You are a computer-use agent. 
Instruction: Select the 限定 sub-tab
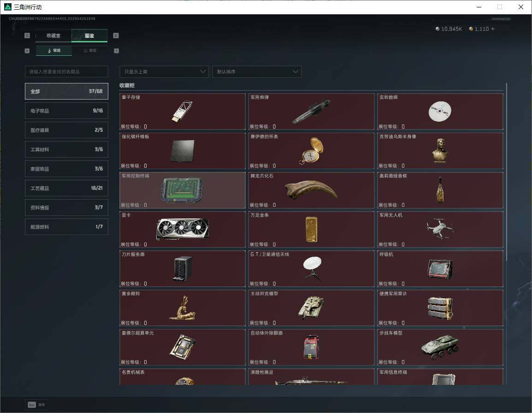point(90,51)
